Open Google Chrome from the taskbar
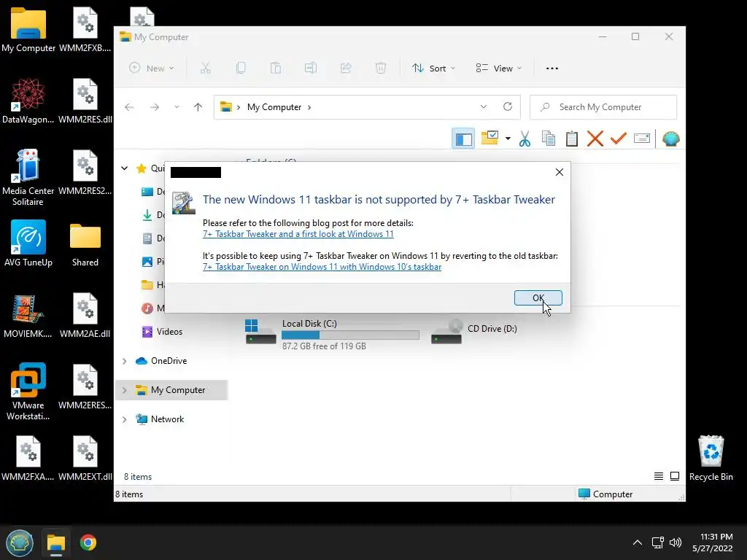The width and height of the screenshot is (747, 560). 88,542
